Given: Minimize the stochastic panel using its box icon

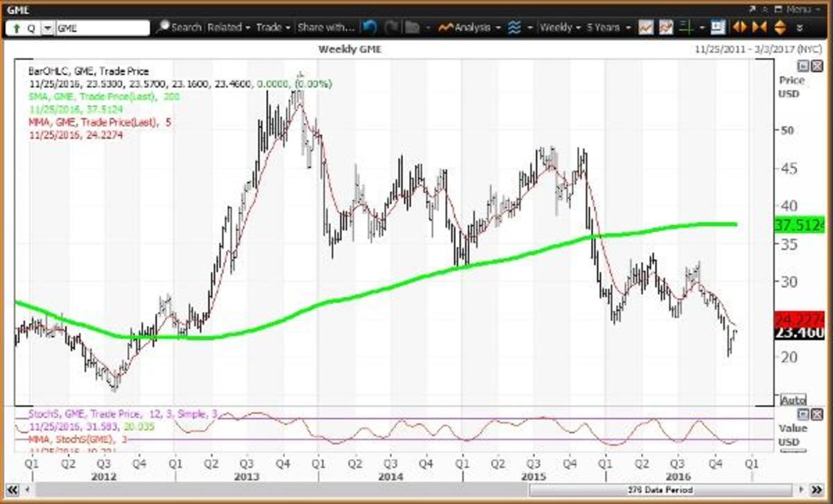Looking at the screenshot, I should 802,414.
